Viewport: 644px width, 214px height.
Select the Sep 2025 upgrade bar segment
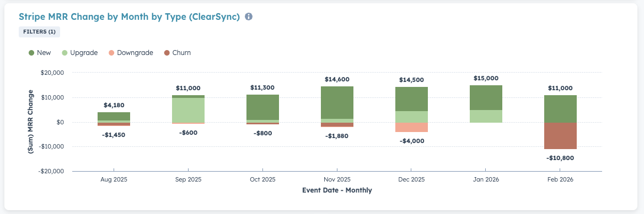pos(188,110)
